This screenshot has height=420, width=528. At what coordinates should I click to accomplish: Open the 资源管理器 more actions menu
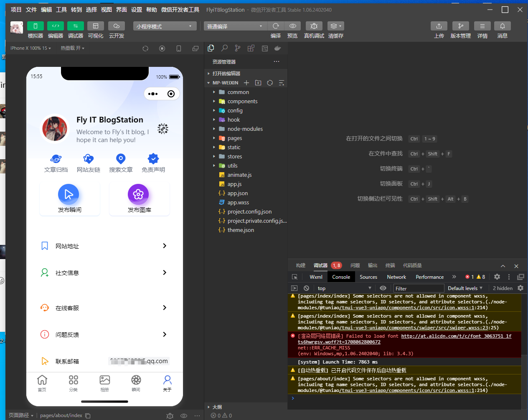click(x=277, y=61)
